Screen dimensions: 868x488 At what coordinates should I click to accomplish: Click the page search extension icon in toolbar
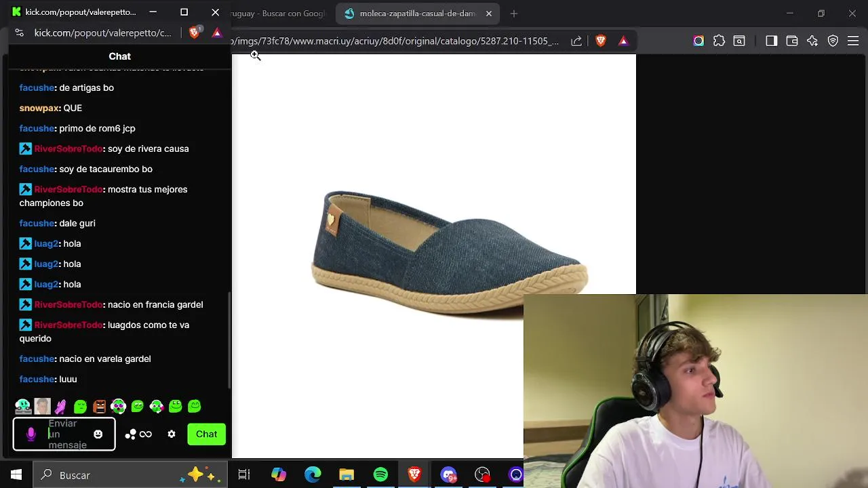[739, 41]
